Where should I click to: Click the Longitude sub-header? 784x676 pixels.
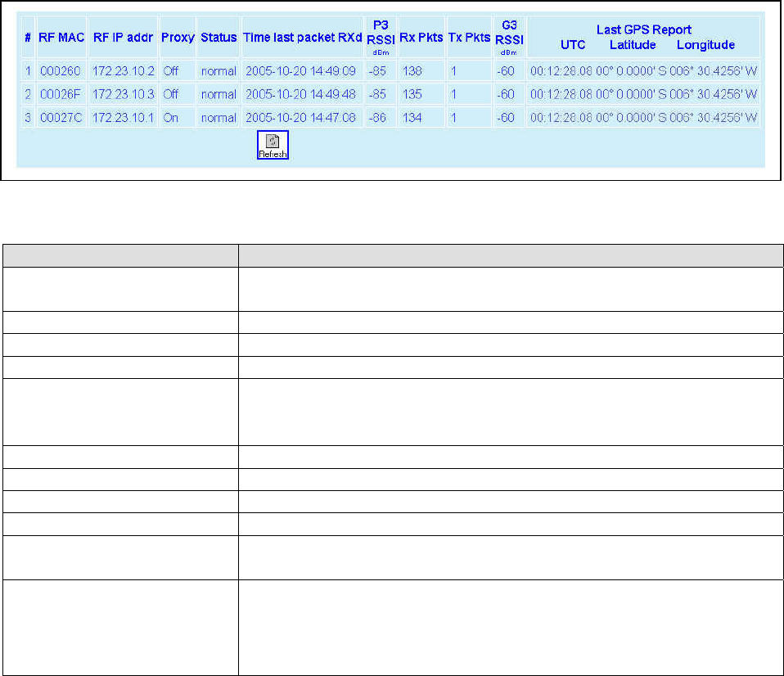[x=705, y=45]
